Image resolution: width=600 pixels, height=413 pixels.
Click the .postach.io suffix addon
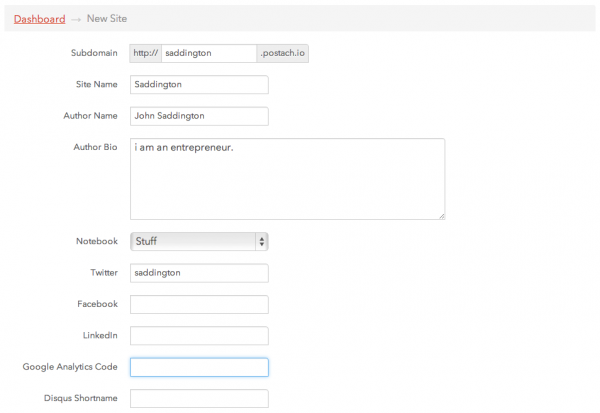pyautogui.click(x=282, y=53)
